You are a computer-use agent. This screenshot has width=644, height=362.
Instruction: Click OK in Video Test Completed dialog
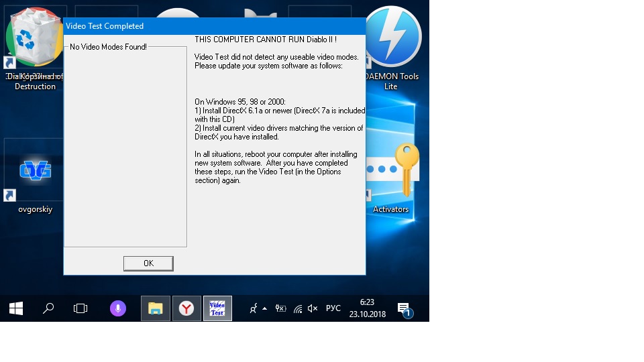tap(148, 263)
